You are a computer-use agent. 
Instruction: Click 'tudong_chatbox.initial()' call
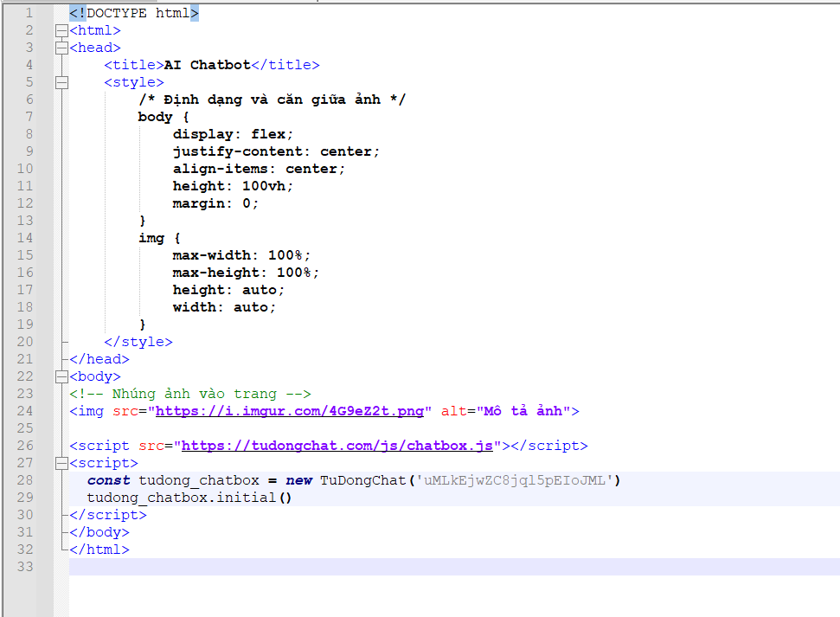coord(189,498)
